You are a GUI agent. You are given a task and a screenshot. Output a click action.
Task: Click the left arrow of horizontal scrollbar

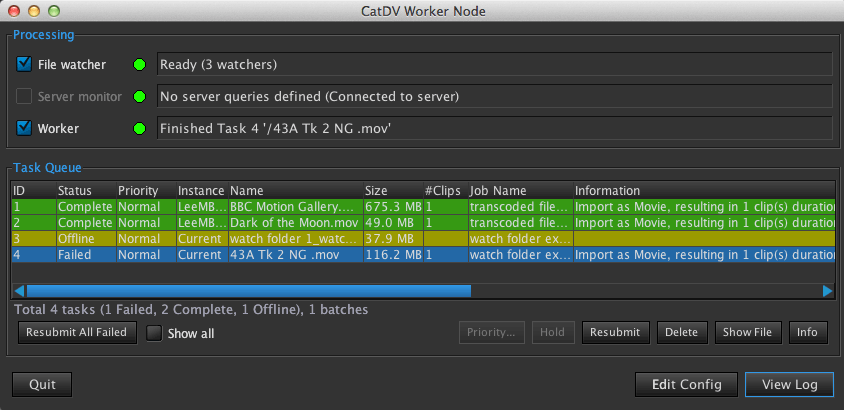17,291
